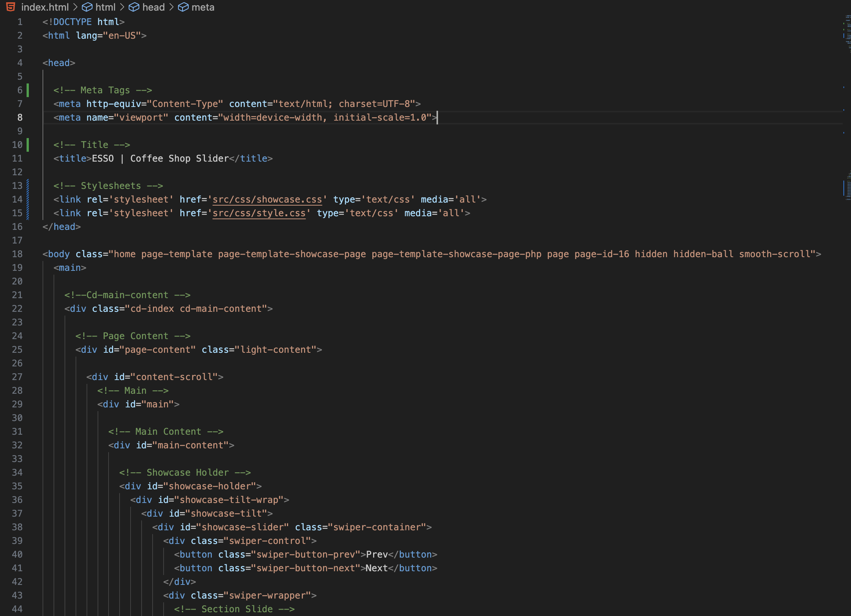Image resolution: width=851 pixels, height=616 pixels.
Task: Click the head element symbol icon in breadcrumb
Action: click(134, 7)
